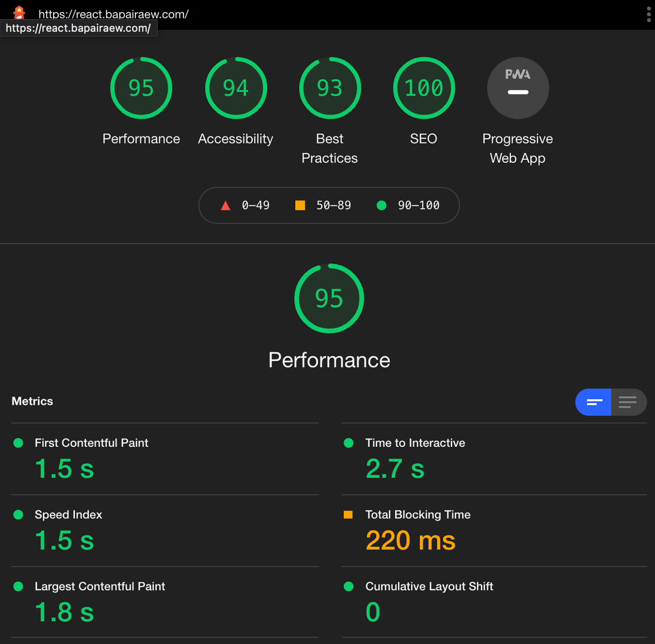Expand the Time to Interactive metric details
This screenshot has width=655, height=644.
[415, 443]
